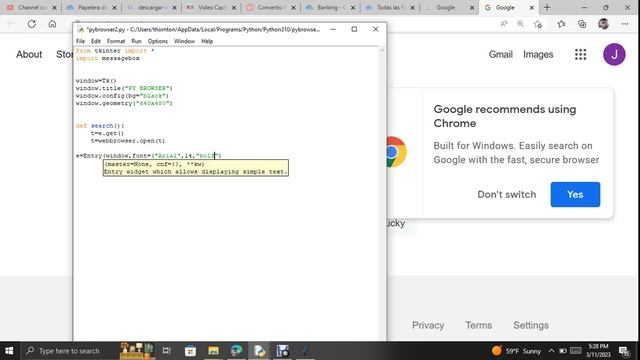Open the Edit menu in IDLE editor
This screenshot has height=360, width=640.
pos(96,41)
